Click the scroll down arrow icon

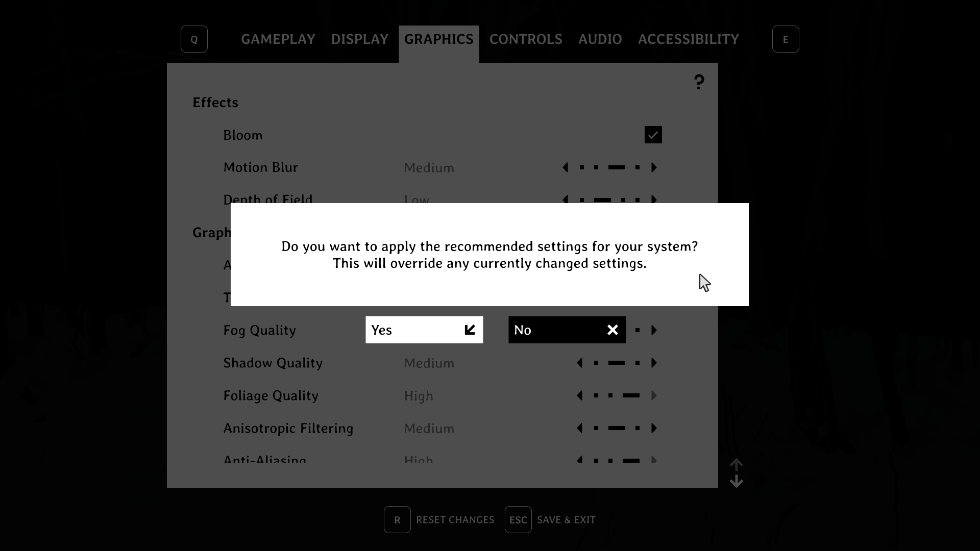pos(736,481)
